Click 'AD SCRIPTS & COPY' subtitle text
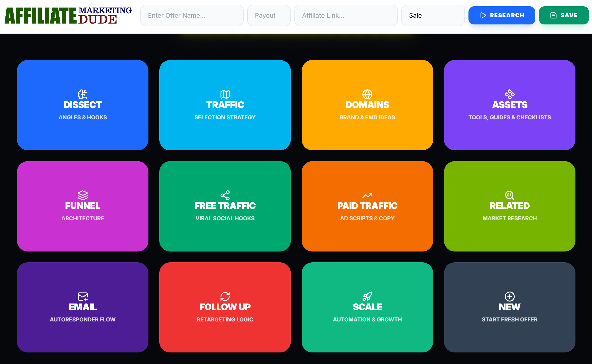 pos(367,218)
